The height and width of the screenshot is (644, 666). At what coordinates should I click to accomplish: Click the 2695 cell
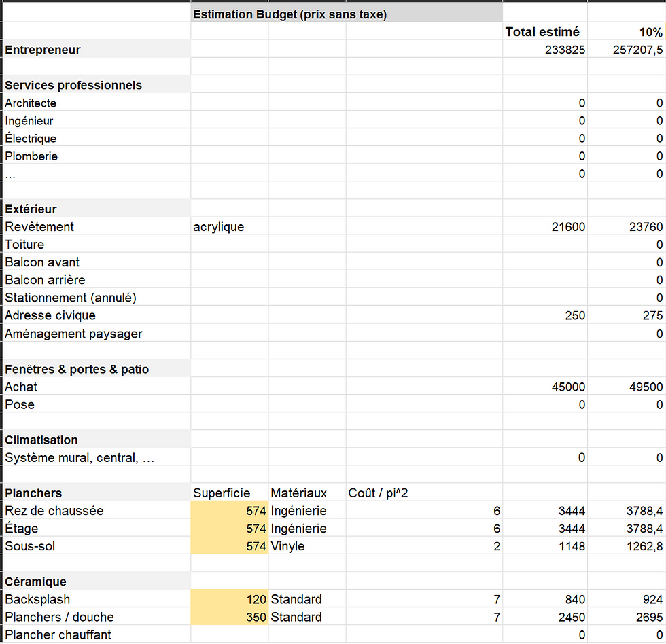pos(627,618)
